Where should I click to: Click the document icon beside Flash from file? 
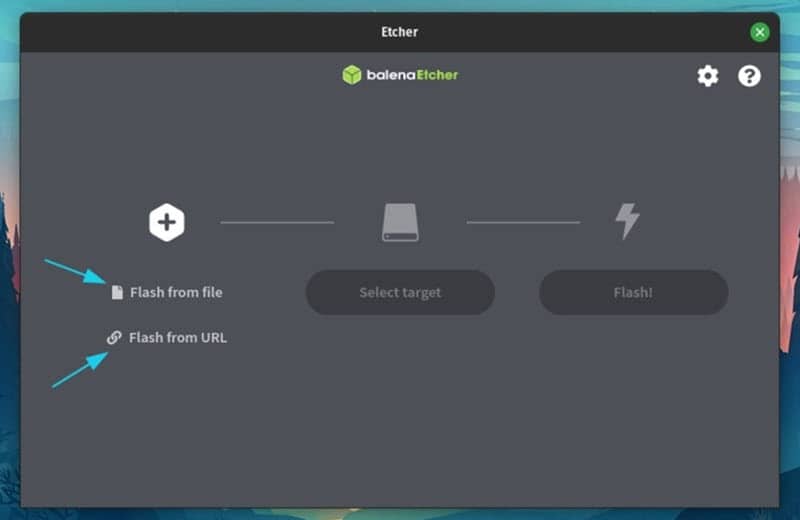tap(117, 293)
